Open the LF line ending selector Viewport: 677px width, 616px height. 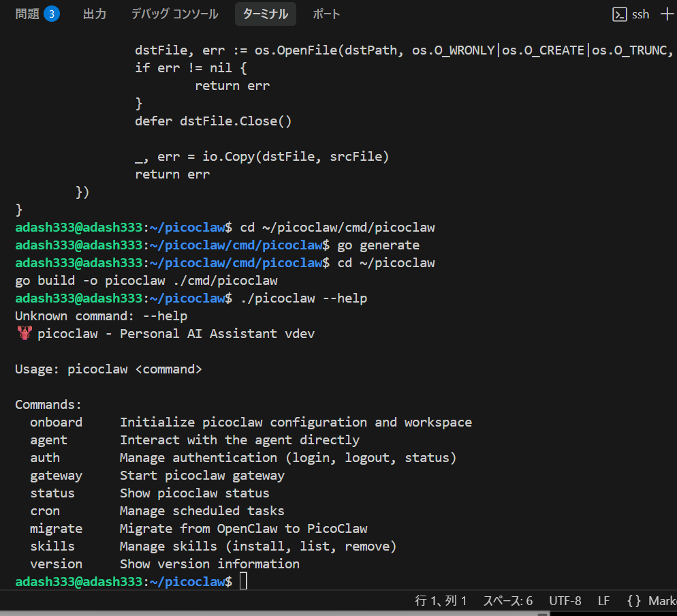[603, 600]
